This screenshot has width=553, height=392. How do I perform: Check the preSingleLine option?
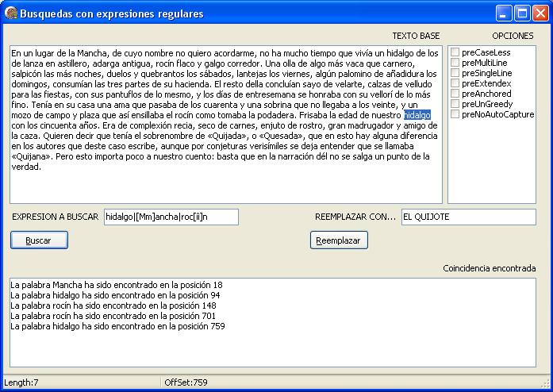455,73
